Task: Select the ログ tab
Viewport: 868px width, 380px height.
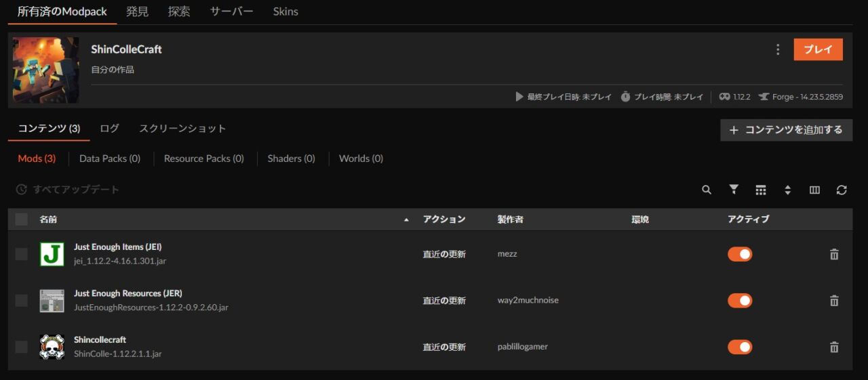Action: point(109,128)
